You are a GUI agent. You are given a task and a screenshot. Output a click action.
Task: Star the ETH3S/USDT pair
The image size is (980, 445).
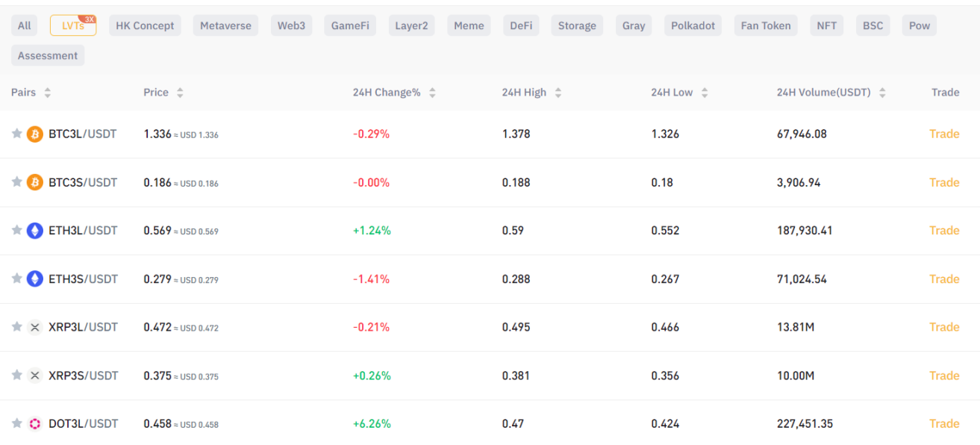pos(16,278)
